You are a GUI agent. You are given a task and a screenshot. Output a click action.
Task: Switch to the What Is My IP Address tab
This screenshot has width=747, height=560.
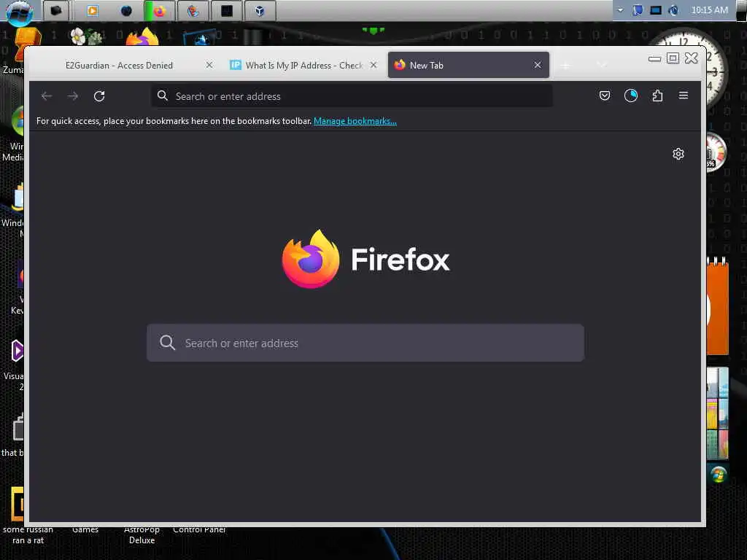(x=303, y=65)
